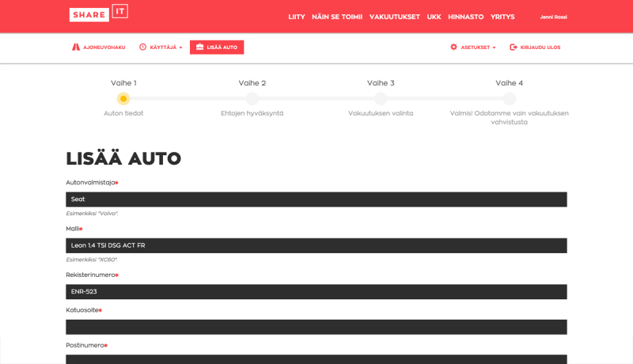Click the clock icon beside Käyttäjä
Viewport: 633px width, 364px height.
pyautogui.click(x=143, y=47)
